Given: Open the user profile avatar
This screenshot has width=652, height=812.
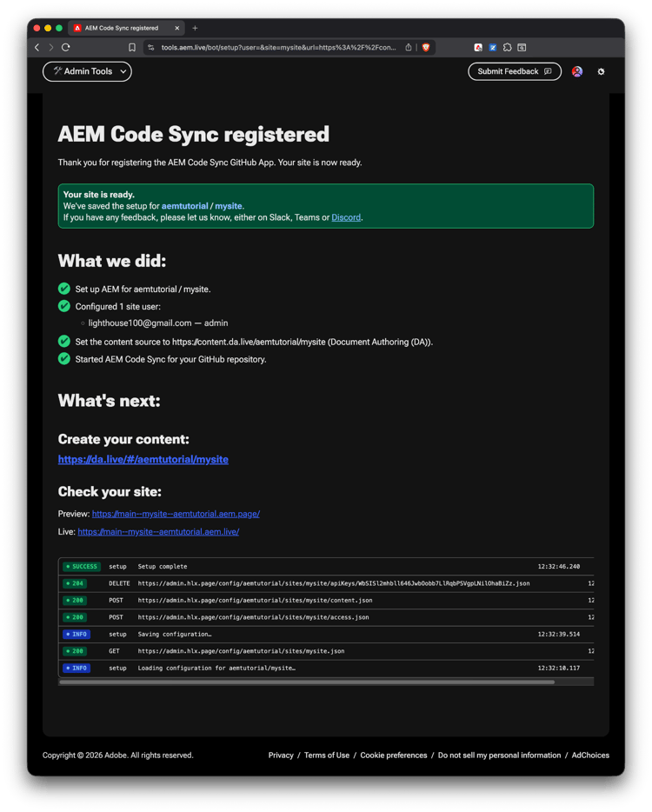Looking at the screenshot, I should pos(577,71).
